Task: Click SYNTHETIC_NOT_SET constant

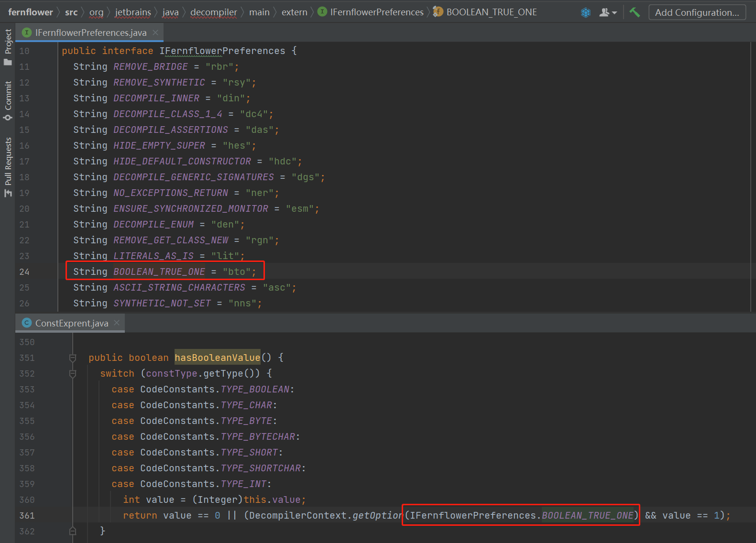Action: click(162, 303)
